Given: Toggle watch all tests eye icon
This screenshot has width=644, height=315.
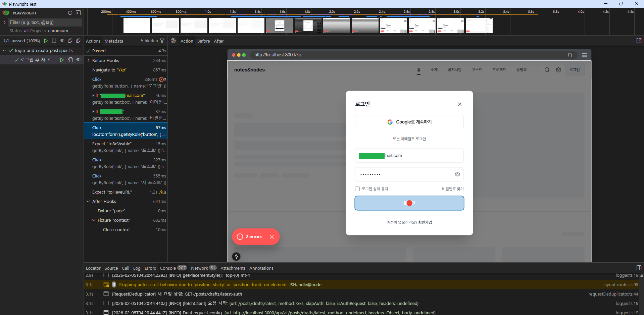Looking at the screenshot, I should tap(62, 41).
